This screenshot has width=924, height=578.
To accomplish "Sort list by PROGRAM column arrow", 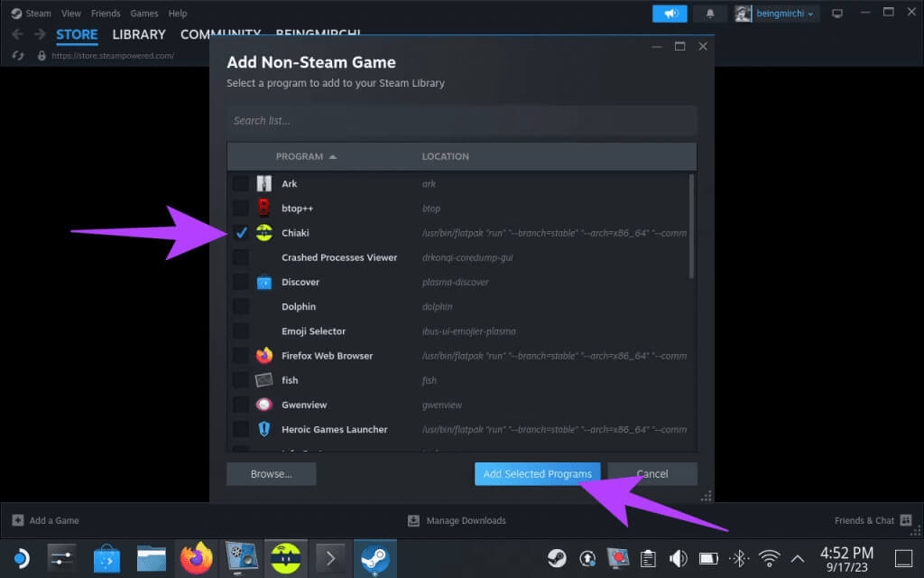I will [332, 156].
